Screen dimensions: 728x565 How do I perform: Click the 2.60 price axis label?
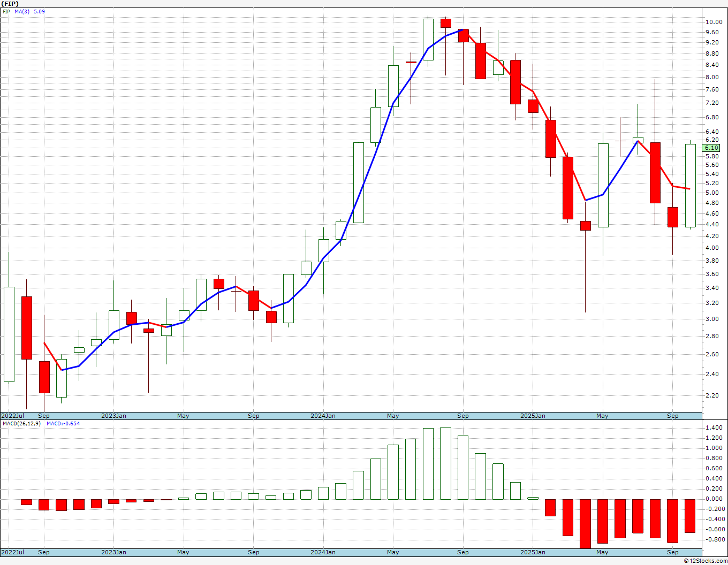(712, 354)
